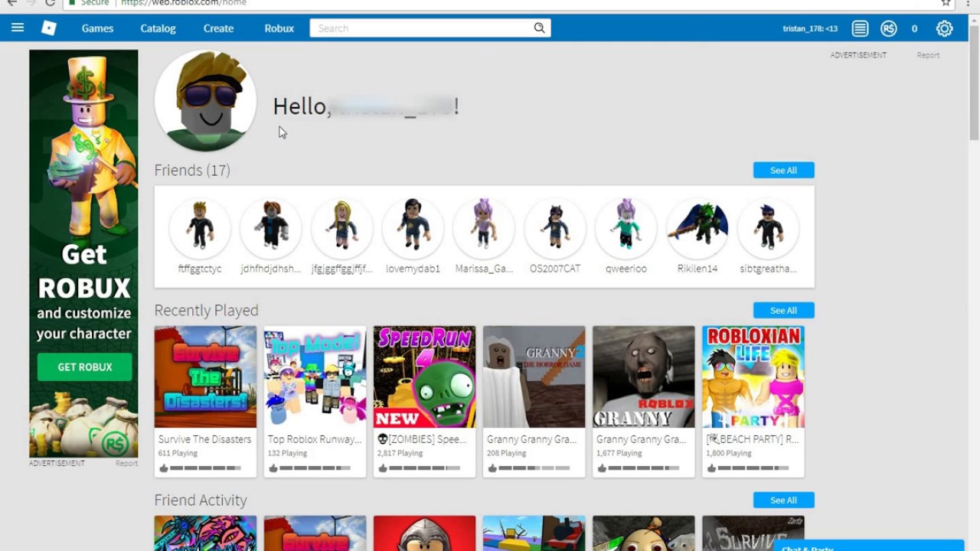Open Granny game with 208 Playing
Image resolution: width=980 pixels, height=551 pixels.
tap(534, 377)
